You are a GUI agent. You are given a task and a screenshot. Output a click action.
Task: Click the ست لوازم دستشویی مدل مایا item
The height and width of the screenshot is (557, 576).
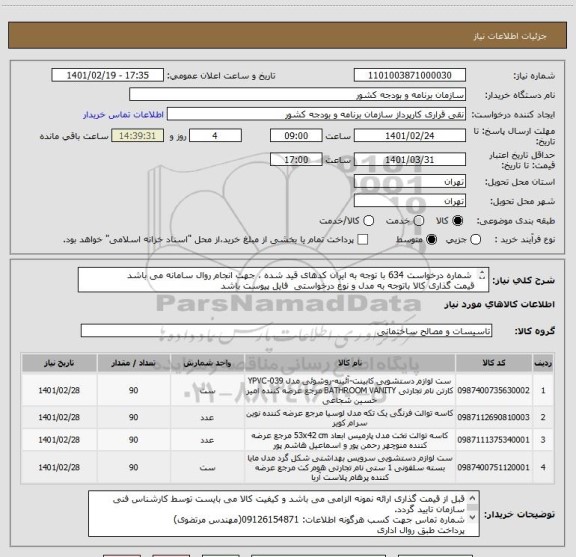click(x=350, y=467)
